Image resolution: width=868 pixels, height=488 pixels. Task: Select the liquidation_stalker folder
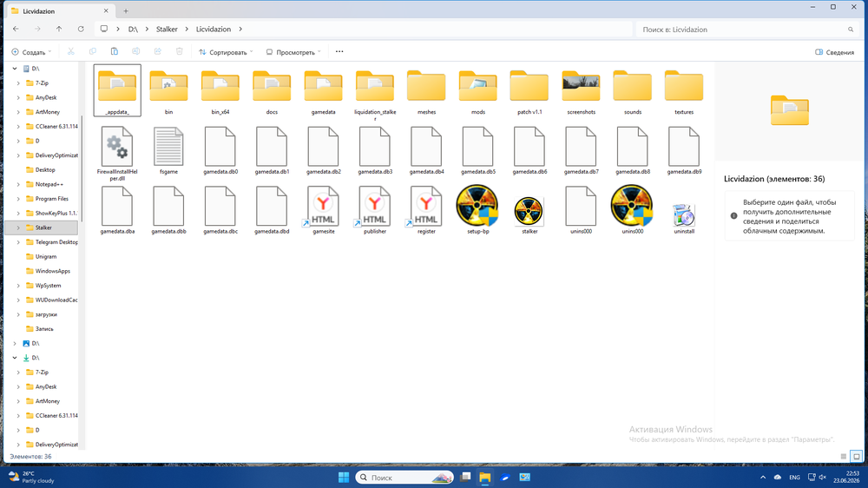click(x=375, y=87)
